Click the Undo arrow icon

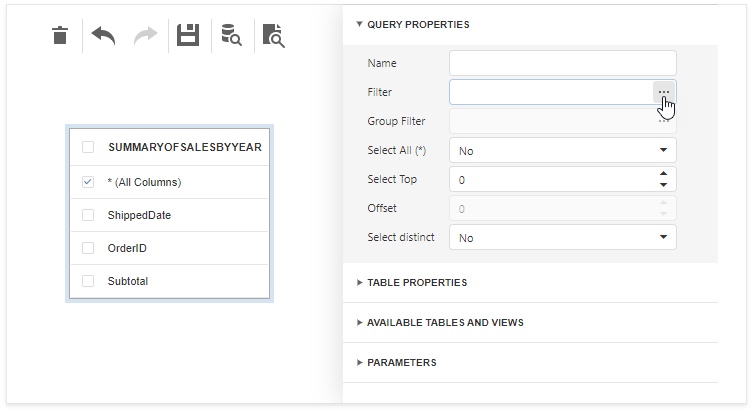coord(103,36)
